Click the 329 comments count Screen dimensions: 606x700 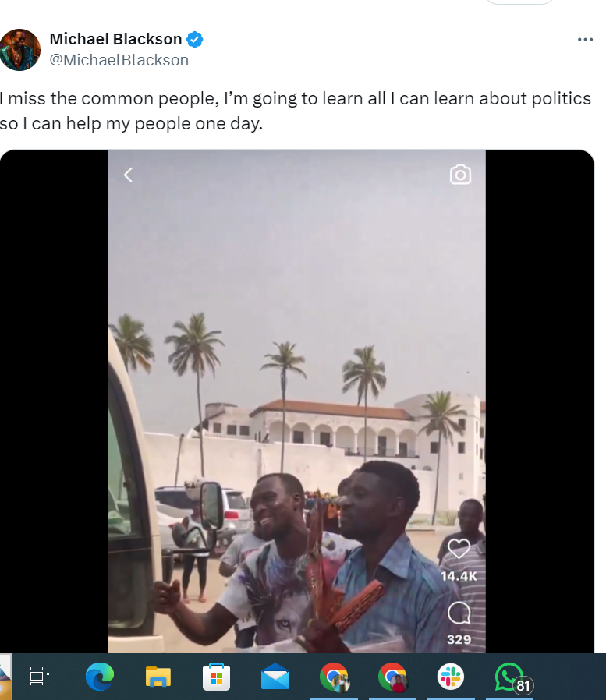pyautogui.click(x=459, y=639)
